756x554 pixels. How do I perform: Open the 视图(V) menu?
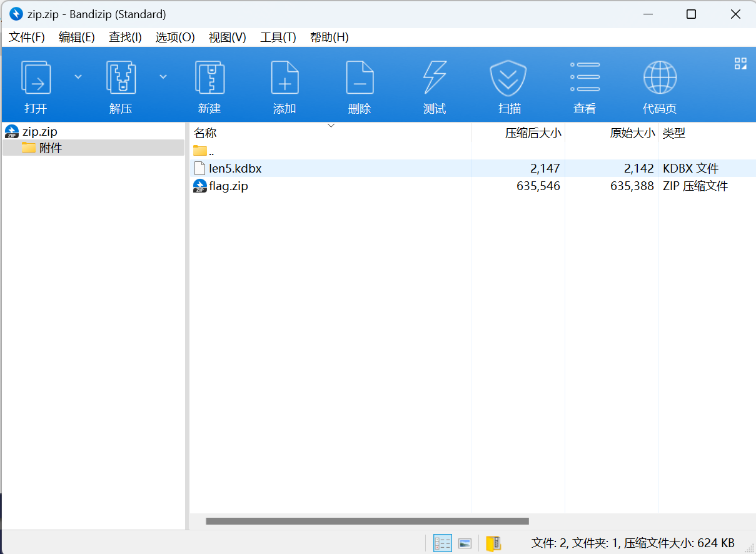(x=227, y=38)
